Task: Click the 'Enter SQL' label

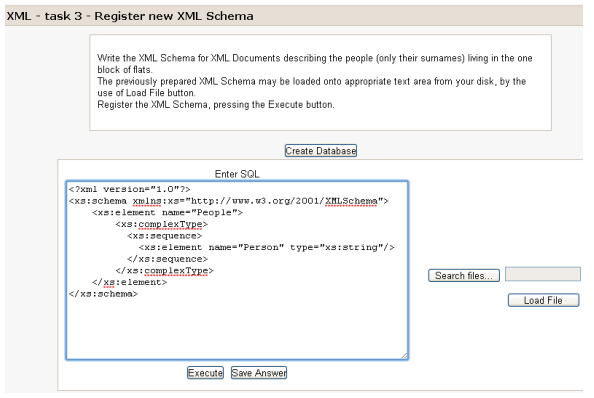Action: pyautogui.click(x=237, y=174)
